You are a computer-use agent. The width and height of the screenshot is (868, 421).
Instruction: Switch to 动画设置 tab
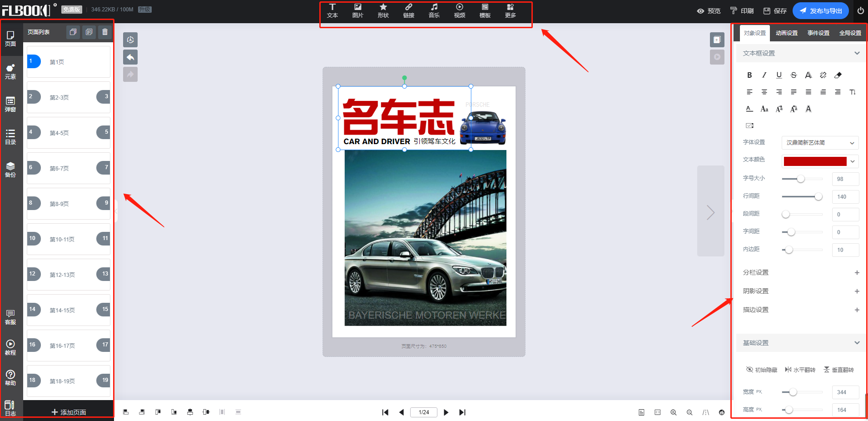(787, 33)
